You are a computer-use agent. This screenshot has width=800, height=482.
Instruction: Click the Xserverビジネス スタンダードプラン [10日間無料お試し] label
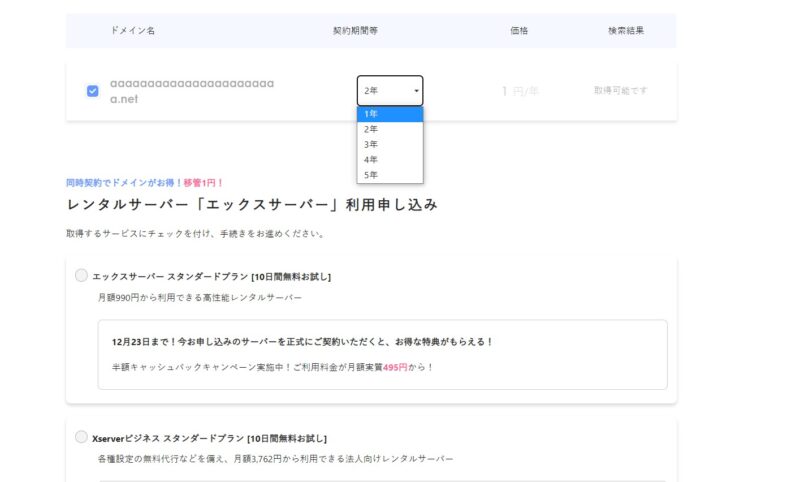coord(209,438)
